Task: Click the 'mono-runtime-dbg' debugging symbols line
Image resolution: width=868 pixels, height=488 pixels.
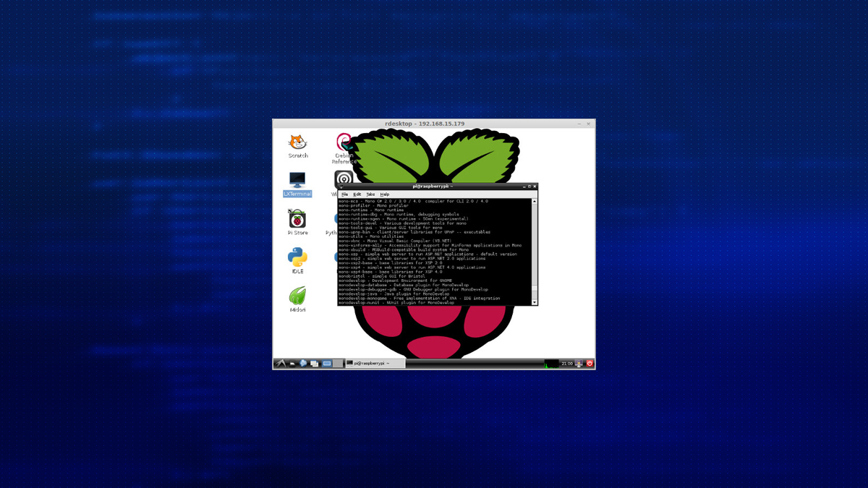Action: click(399, 214)
